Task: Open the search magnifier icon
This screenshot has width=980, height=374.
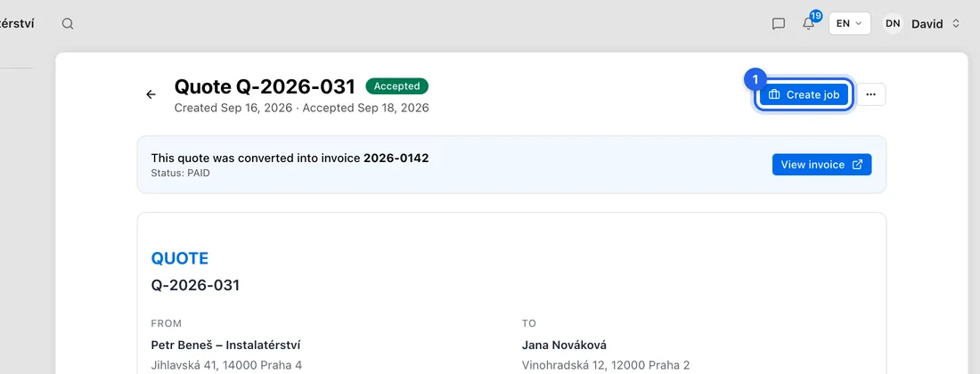Action: [x=68, y=24]
